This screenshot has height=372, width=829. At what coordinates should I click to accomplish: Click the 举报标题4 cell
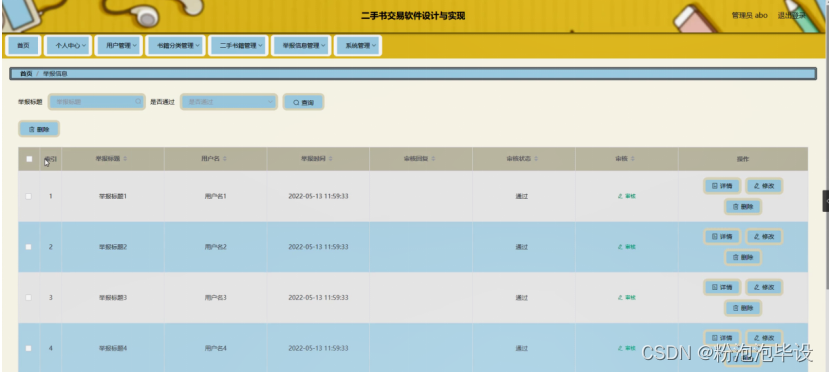(x=113, y=348)
